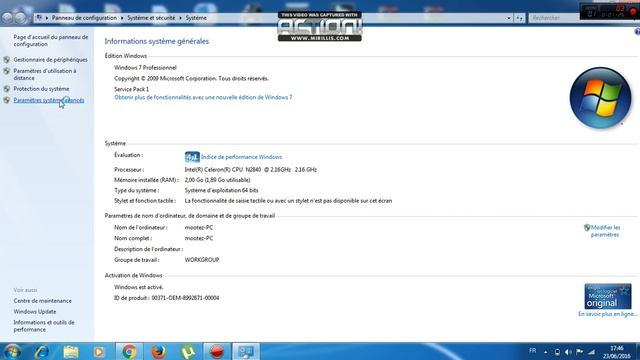Viewport: 640px width, 360px height.
Task: Select the System control panel taskbar button
Action: pyautogui.click(x=246, y=351)
